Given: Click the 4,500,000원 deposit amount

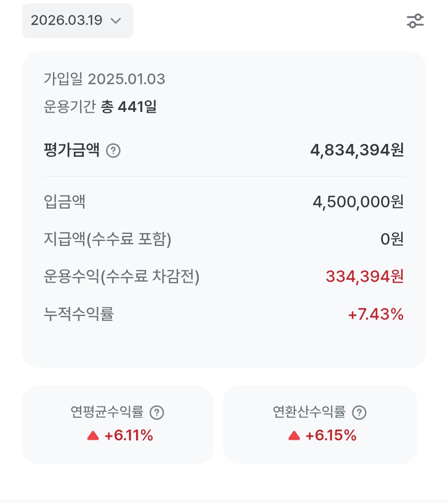Looking at the screenshot, I should tap(358, 202).
